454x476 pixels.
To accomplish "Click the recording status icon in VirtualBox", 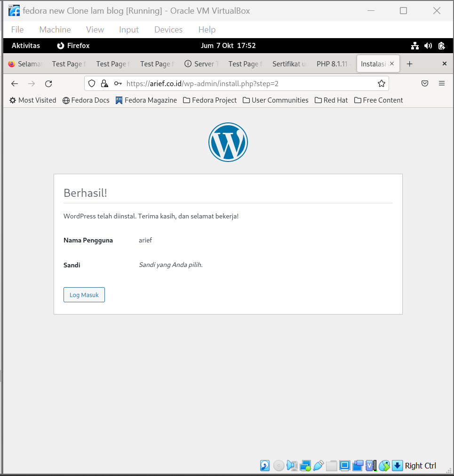I will 358,465.
